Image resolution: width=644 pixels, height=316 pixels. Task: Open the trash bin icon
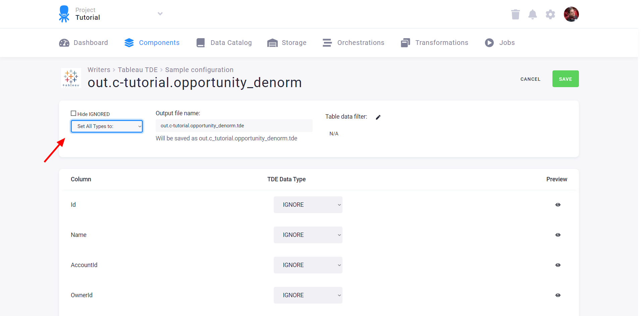coord(516,14)
